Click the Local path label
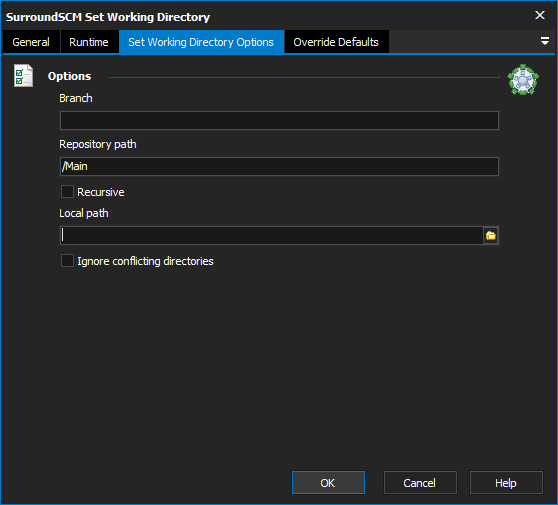558x505 pixels. 84,213
